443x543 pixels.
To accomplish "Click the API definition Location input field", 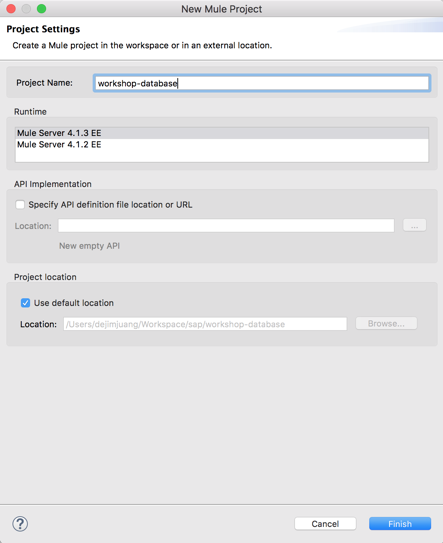I will point(226,225).
